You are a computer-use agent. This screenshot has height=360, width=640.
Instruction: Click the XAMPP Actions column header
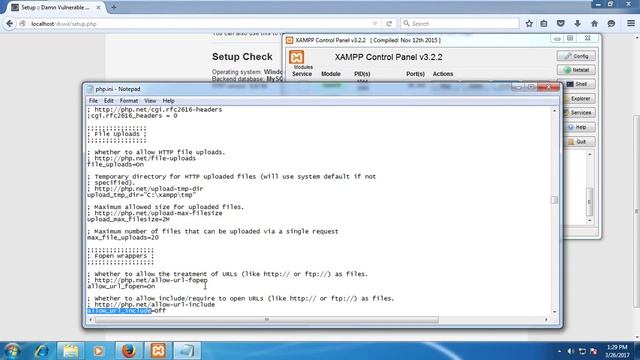point(443,74)
